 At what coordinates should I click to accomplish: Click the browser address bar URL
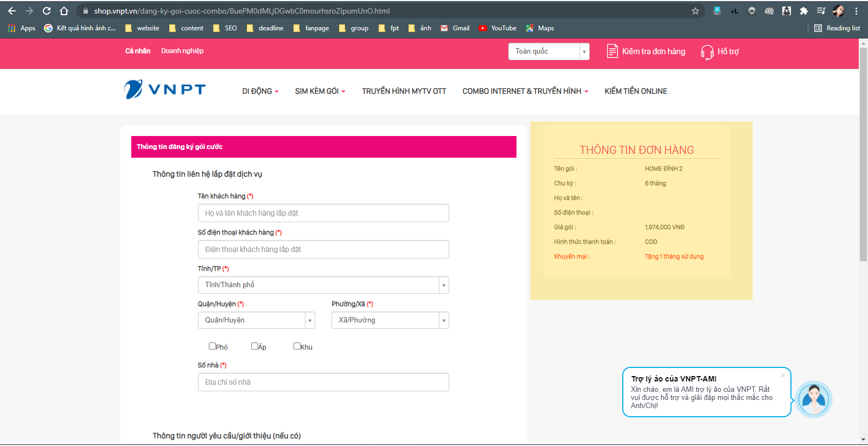(x=242, y=11)
